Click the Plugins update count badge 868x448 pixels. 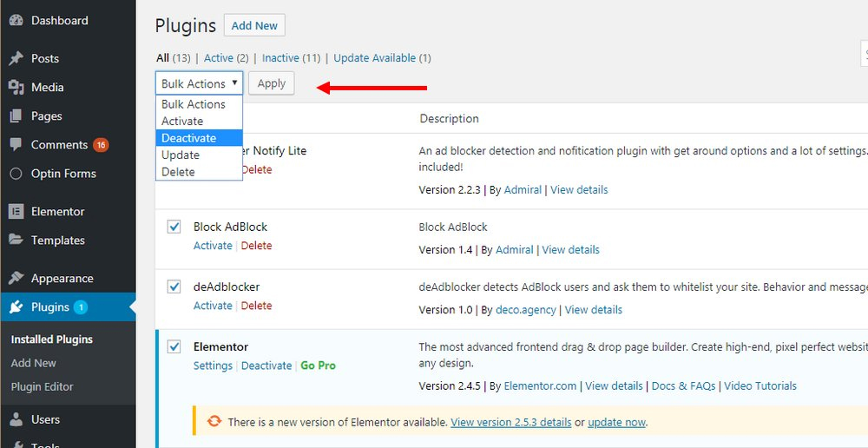click(x=81, y=306)
